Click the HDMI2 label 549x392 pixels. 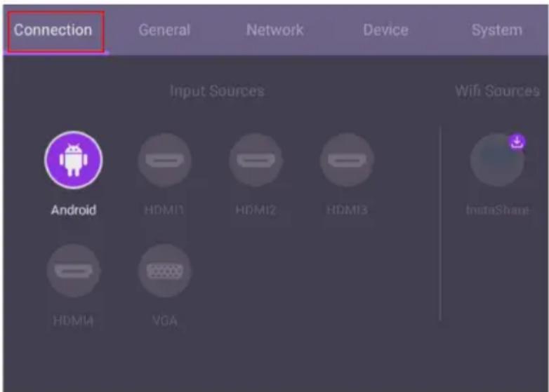coord(256,210)
